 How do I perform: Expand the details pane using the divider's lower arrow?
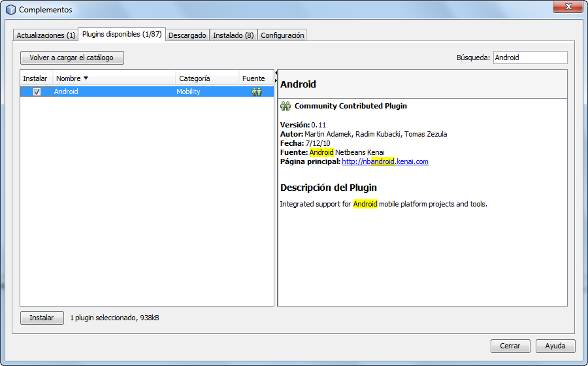coord(276,80)
